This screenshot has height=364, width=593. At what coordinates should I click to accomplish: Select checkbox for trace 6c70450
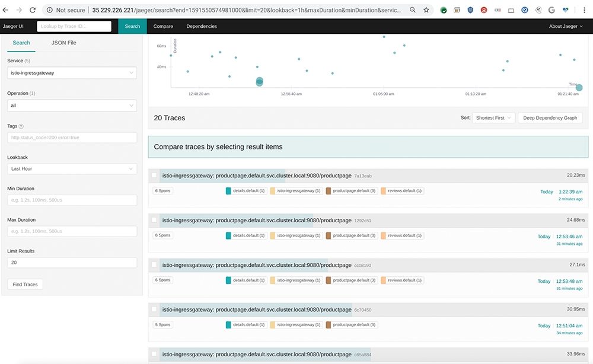(154, 309)
